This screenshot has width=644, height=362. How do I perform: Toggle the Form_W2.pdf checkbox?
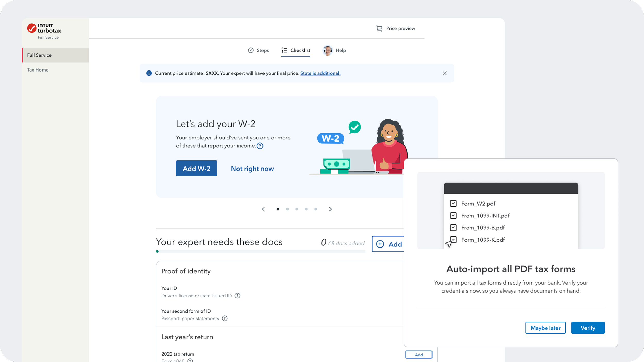tap(453, 204)
